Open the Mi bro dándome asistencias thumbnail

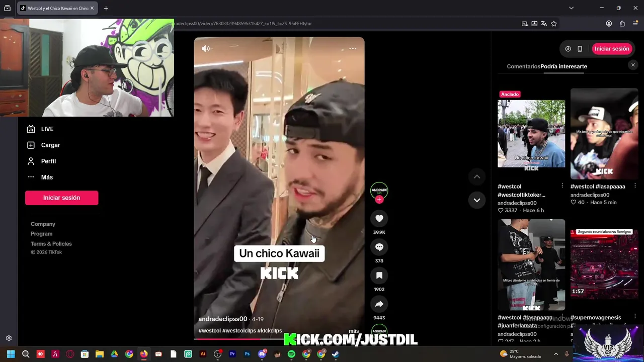tap(531, 264)
